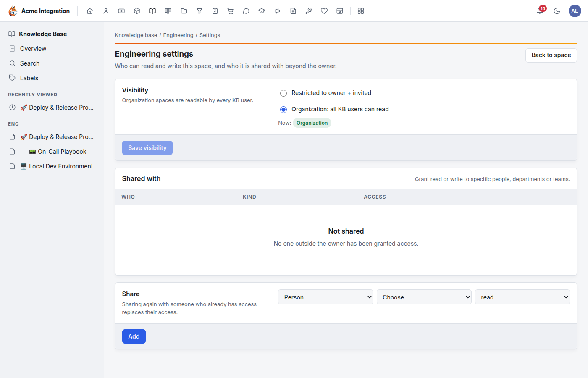Screen dimensions: 588x378
Task: Open recently viewed Deploy & Release page
Action: point(52,108)
